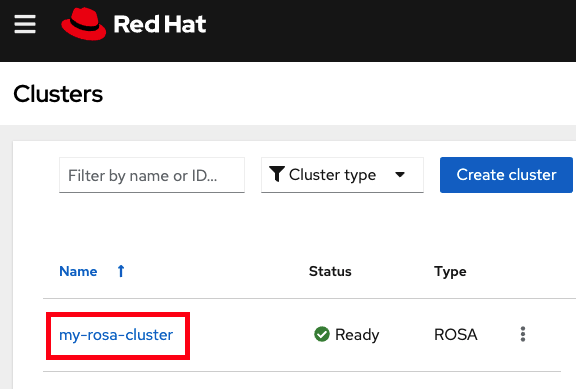The height and width of the screenshot is (389, 576).
Task: Open the my-rosa-cluster link
Action: coord(116,335)
